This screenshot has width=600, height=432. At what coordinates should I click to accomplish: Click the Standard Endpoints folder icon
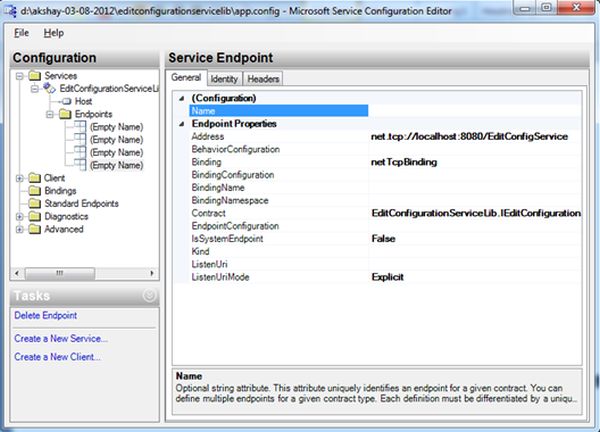click(x=34, y=203)
